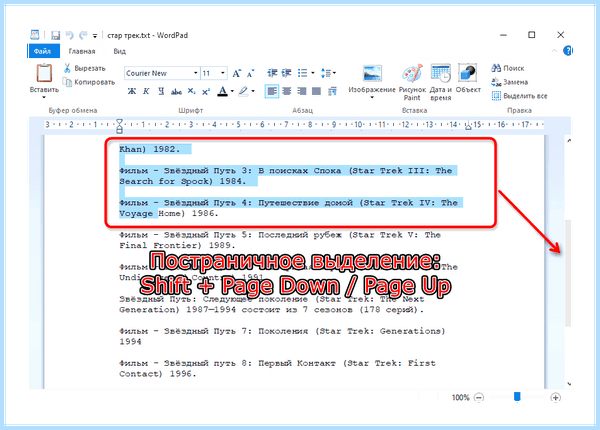
Task: Insert Дата и время
Action: (440, 82)
